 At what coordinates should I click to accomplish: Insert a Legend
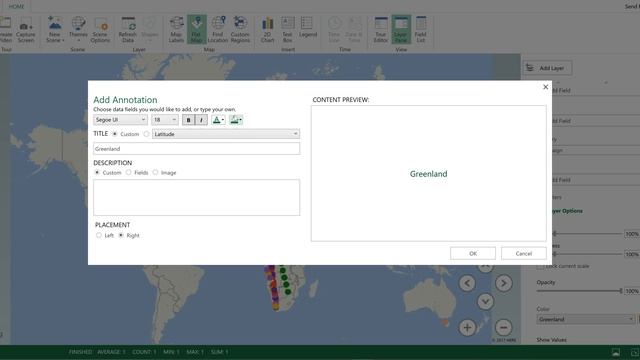coord(308,28)
